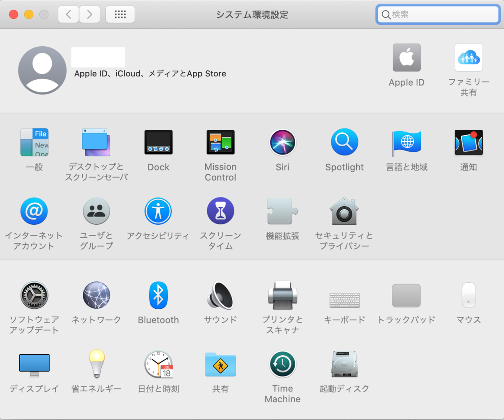Click the user account avatar picture
This screenshot has width=504, height=420.
point(42,70)
